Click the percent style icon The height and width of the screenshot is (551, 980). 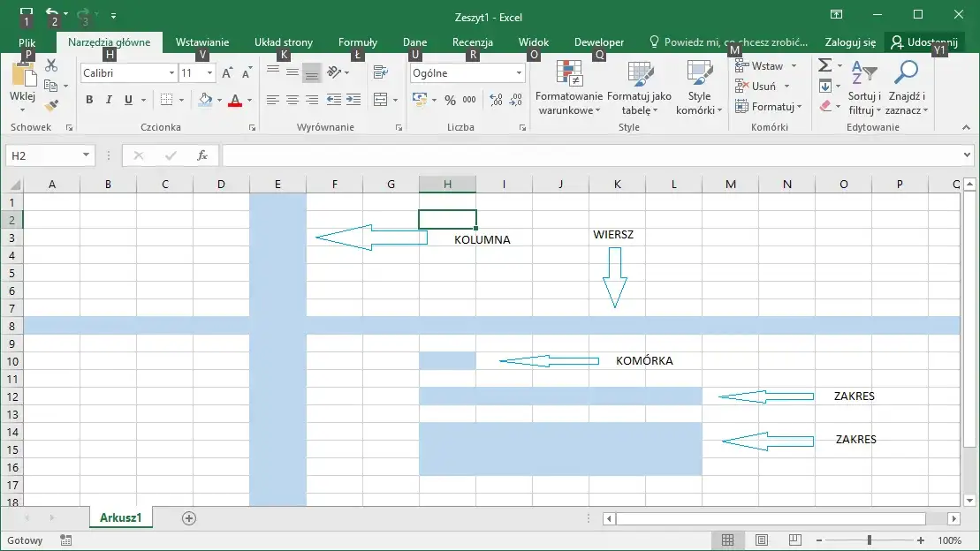click(450, 100)
